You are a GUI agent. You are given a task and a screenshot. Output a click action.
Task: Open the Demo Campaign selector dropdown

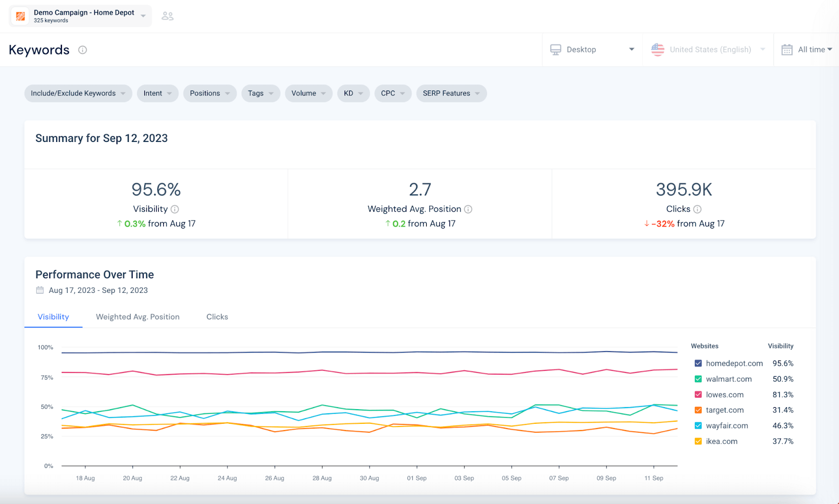pos(81,16)
